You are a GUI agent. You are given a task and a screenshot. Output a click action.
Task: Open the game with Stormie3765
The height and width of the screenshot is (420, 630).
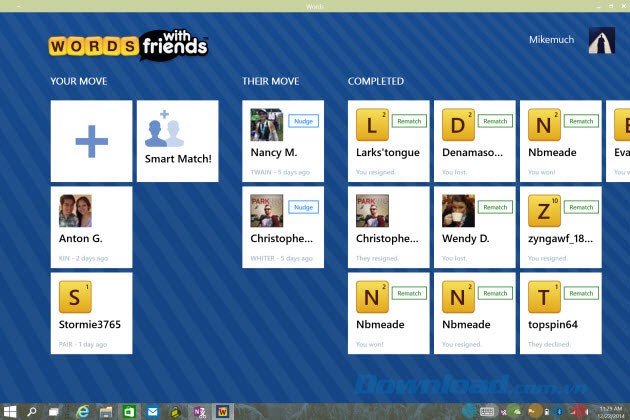click(91, 313)
